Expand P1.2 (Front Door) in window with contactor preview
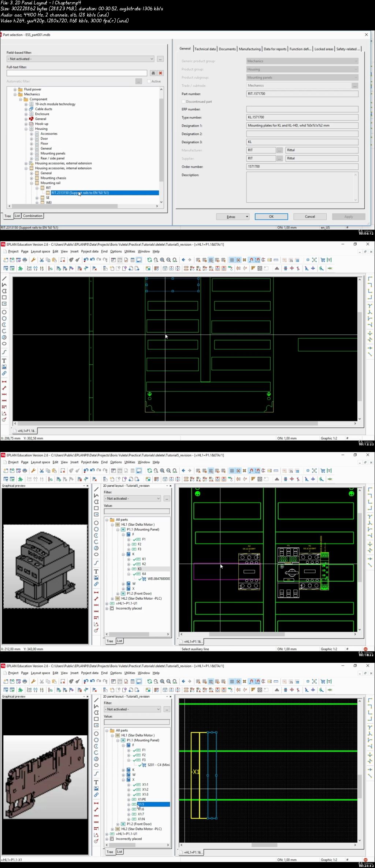Image resolution: width=375 pixels, height=868 pixels. tap(118, 593)
